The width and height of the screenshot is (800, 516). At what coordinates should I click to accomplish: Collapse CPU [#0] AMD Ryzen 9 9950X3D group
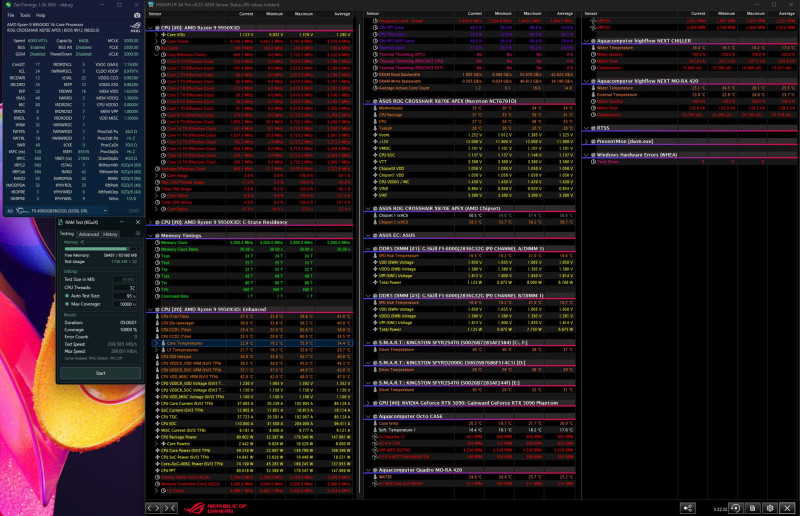coord(151,28)
